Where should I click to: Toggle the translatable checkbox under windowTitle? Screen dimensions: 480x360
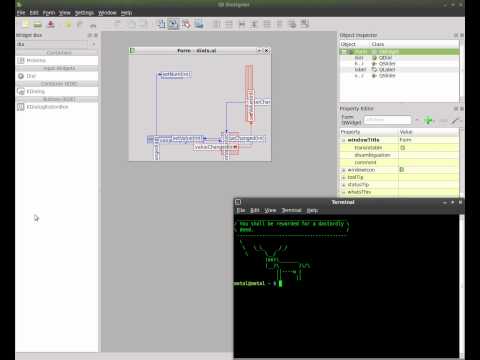tap(402, 148)
